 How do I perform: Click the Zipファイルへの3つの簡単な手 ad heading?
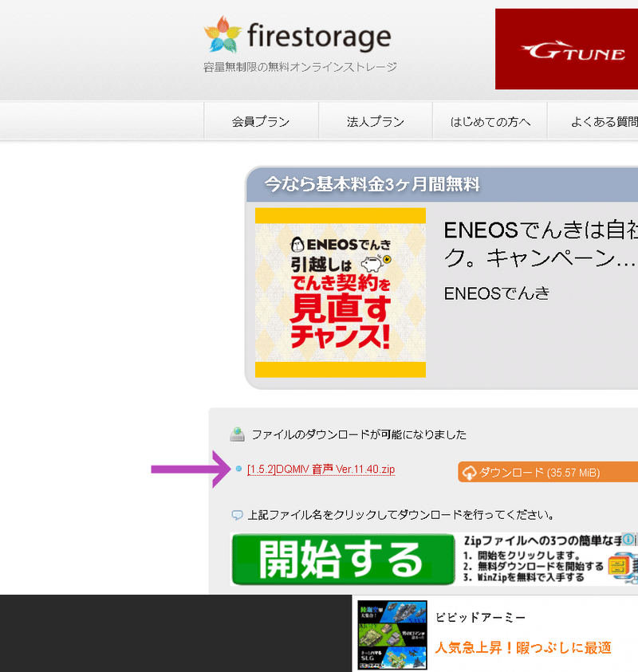click(x=543, y=540)
